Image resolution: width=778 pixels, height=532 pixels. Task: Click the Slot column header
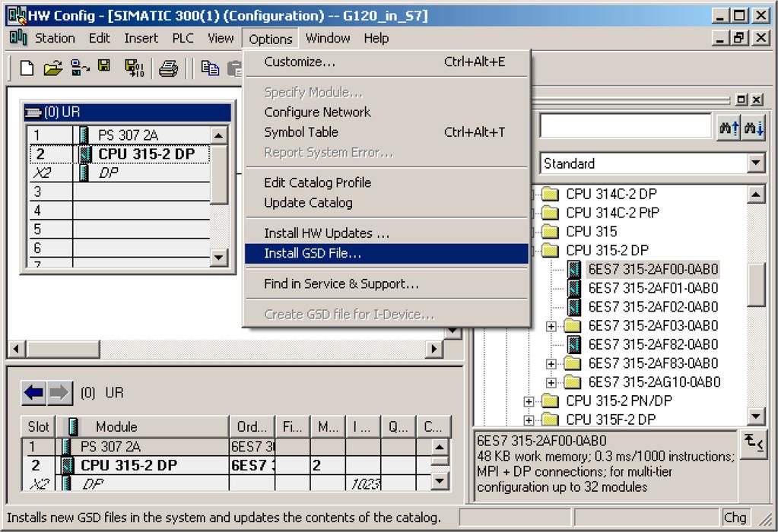click(38, 426)
